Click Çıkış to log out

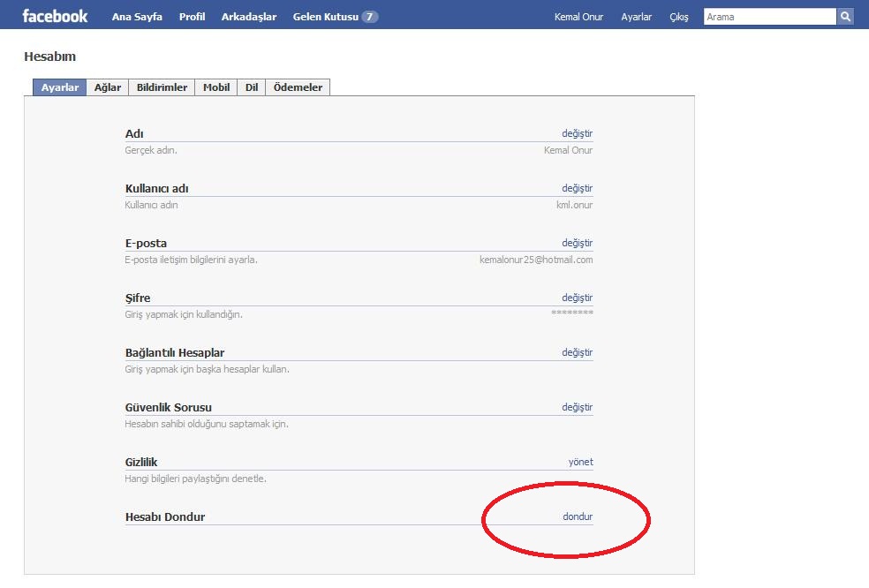click(679, 17)
